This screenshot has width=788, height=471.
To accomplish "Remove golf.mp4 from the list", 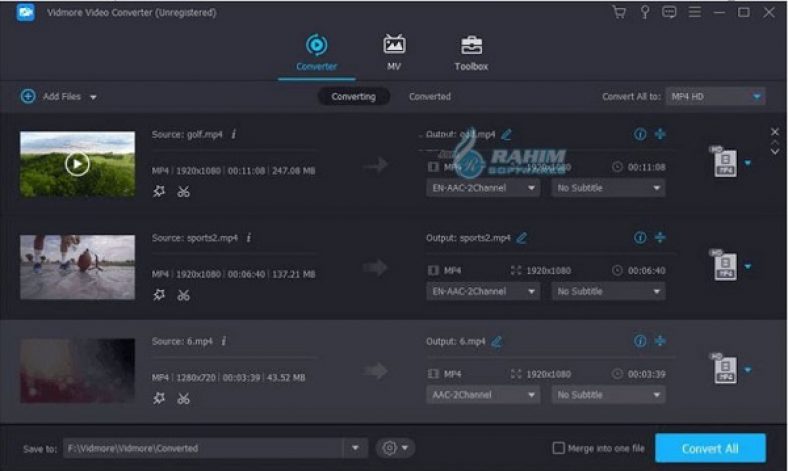I will tap(774, 132).
